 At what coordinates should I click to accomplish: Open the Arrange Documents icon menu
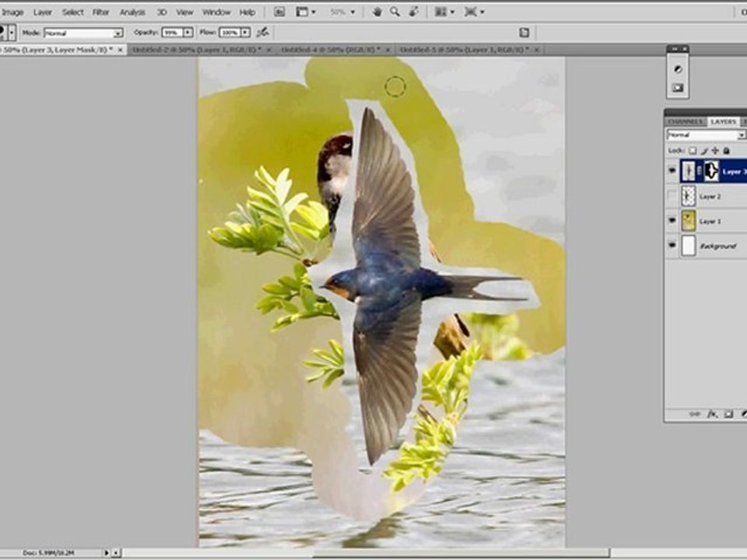pyautogui.click(x=445, y=12)
